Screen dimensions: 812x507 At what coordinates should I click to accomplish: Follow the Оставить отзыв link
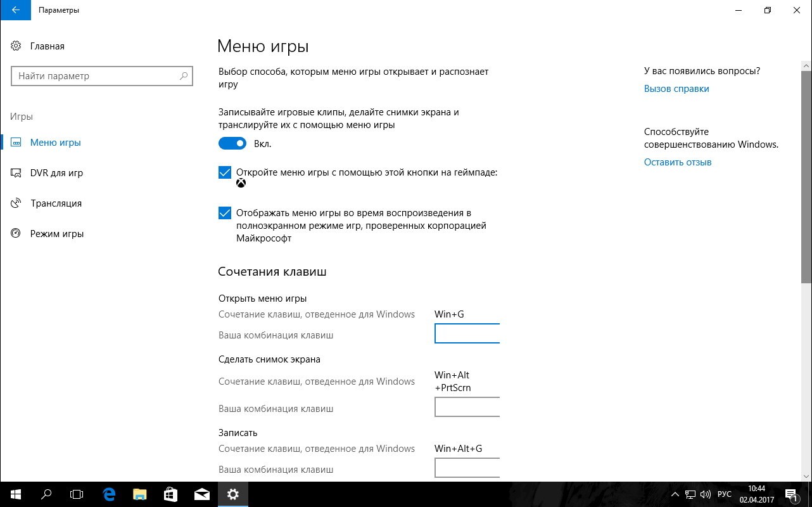click(x=678, y=162)
